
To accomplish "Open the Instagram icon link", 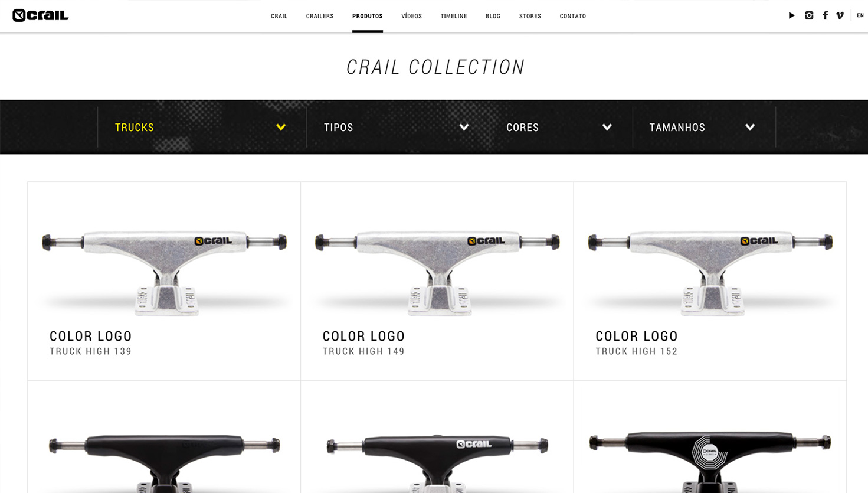I will click(x=808, y=15).
